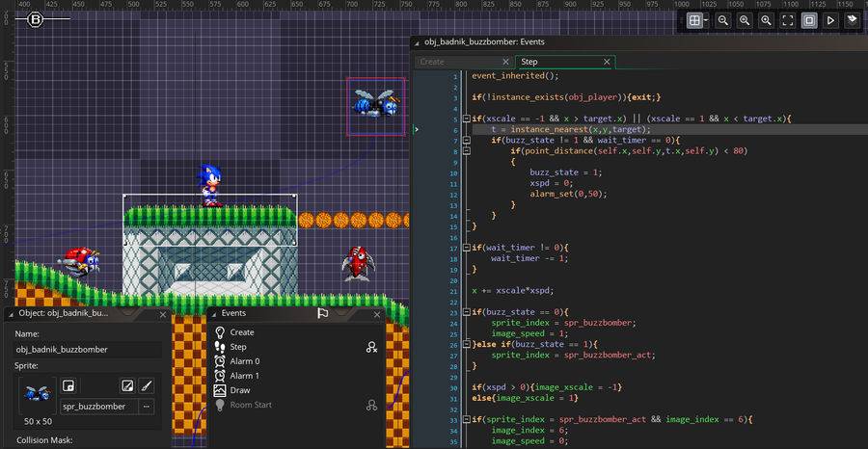Click the Create event lightbulb icon
The width and height of the screenshot is (868, 449).
click(x=220, y=332)
